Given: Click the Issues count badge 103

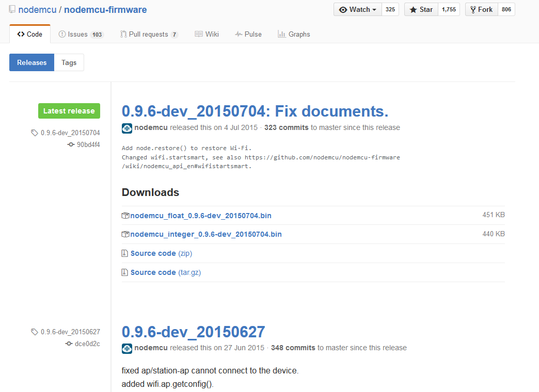Looking at the screenshot, I should pyautogui.click(x=97, y=35).
